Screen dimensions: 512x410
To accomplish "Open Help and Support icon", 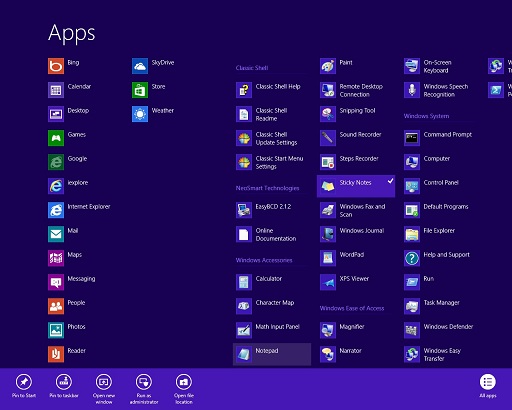I will click(412, 258).
